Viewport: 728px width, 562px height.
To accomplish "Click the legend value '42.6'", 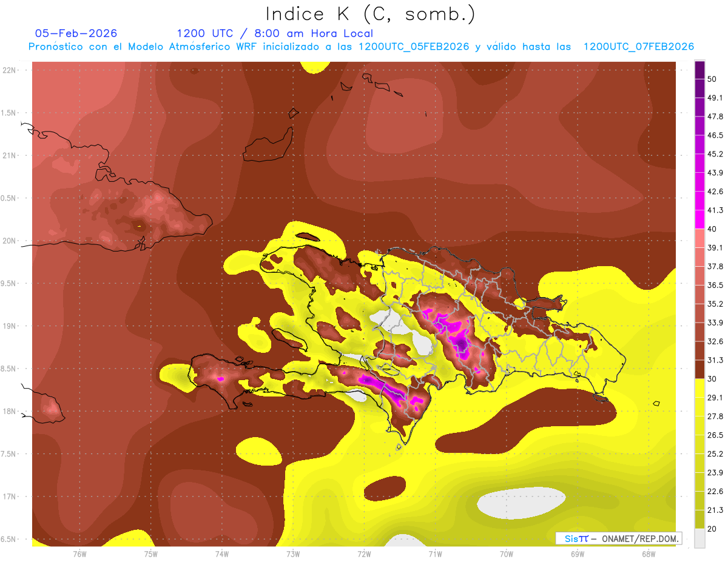I will pyautogui.click(x=715, y=192).
